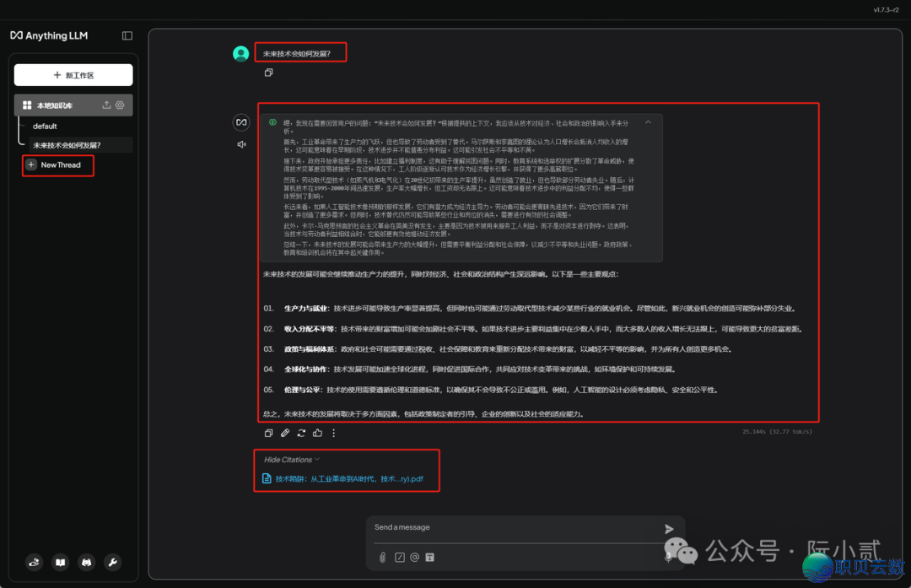Toggle the sidebar visibility with the panel icon
The image size is (911, 588).
[x=127, y=35]
